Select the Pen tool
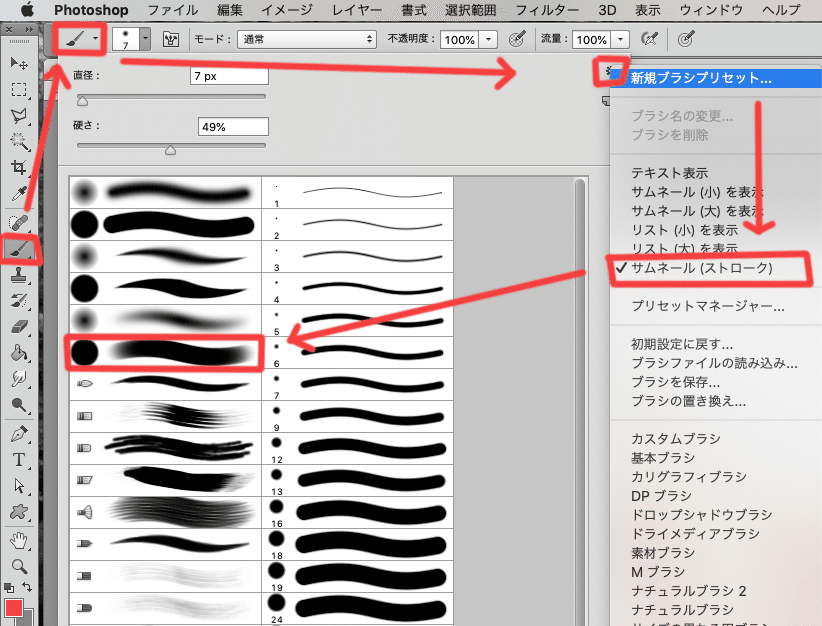The height and width of the screenshot is (626, 822). [19, 434]
